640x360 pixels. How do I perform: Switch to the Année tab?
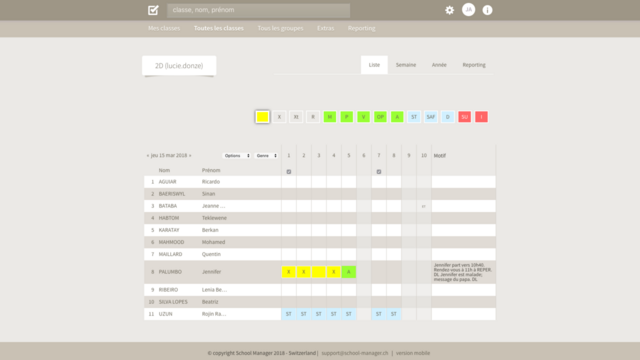439,65
